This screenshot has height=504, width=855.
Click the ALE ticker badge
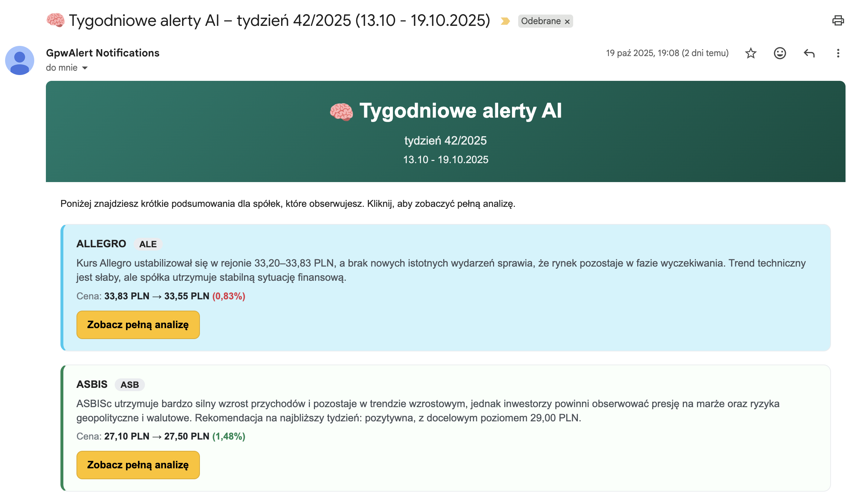[148, 244]
